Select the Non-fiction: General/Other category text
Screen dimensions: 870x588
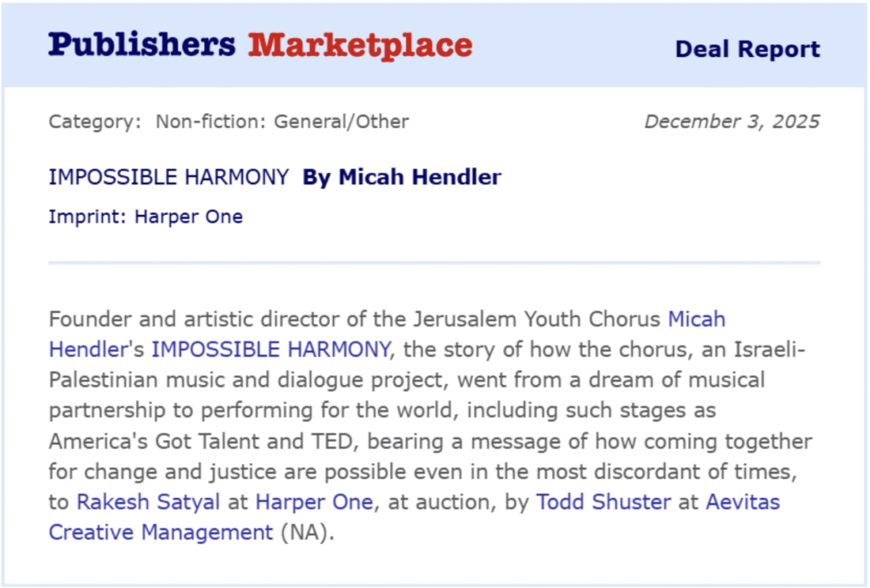[x=281, y=122]
